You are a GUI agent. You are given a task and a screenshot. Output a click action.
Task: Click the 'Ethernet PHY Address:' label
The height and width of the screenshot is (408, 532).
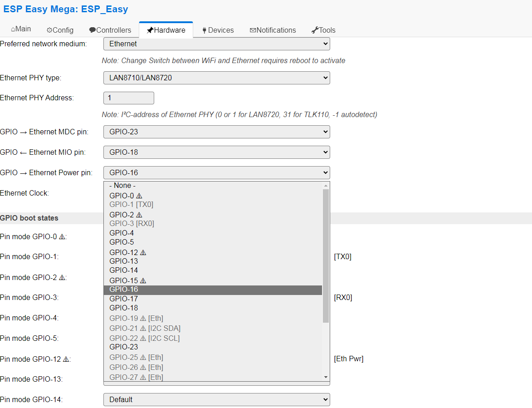[x=37, y=98]
